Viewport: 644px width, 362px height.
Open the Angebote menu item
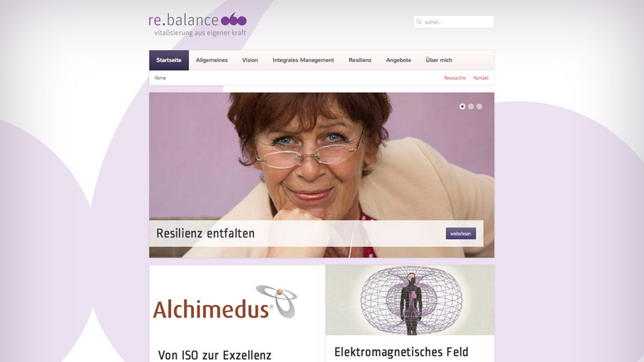tap(399, 60)
